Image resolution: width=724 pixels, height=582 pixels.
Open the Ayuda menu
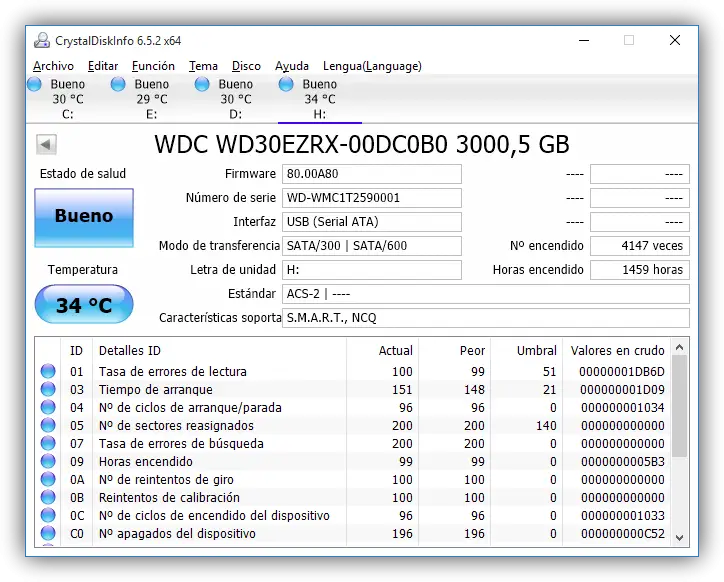[x=292, y=66]
